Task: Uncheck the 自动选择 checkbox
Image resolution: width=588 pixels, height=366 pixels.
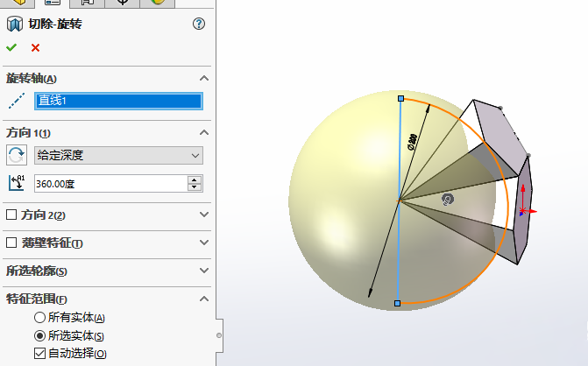Action: [39, 353]
